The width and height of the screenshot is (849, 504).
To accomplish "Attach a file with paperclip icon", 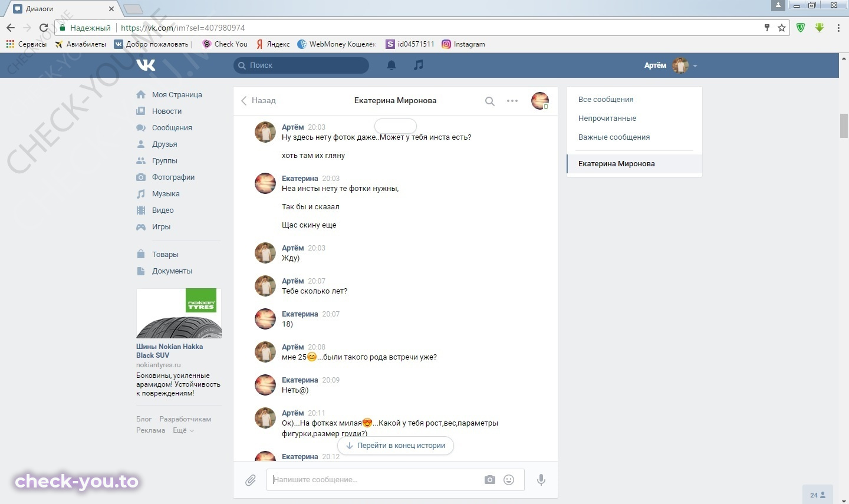I will (x=251, y=480).
